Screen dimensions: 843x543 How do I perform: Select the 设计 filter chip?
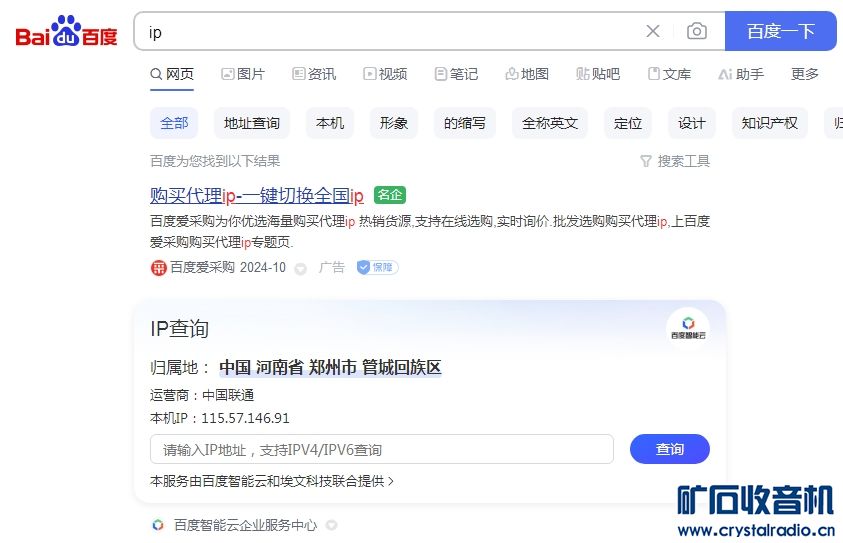click(691, 123)
